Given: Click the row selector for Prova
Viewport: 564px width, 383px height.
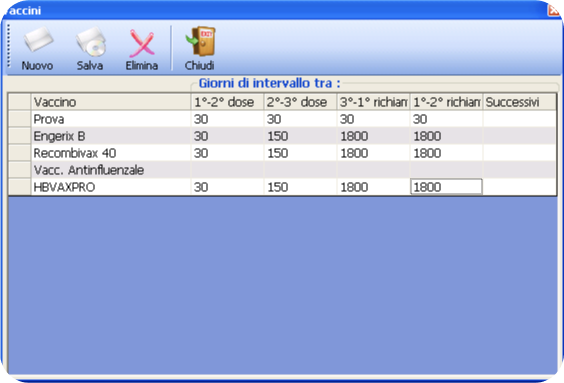Looking at the screenshot, I should tap(20, 119).
